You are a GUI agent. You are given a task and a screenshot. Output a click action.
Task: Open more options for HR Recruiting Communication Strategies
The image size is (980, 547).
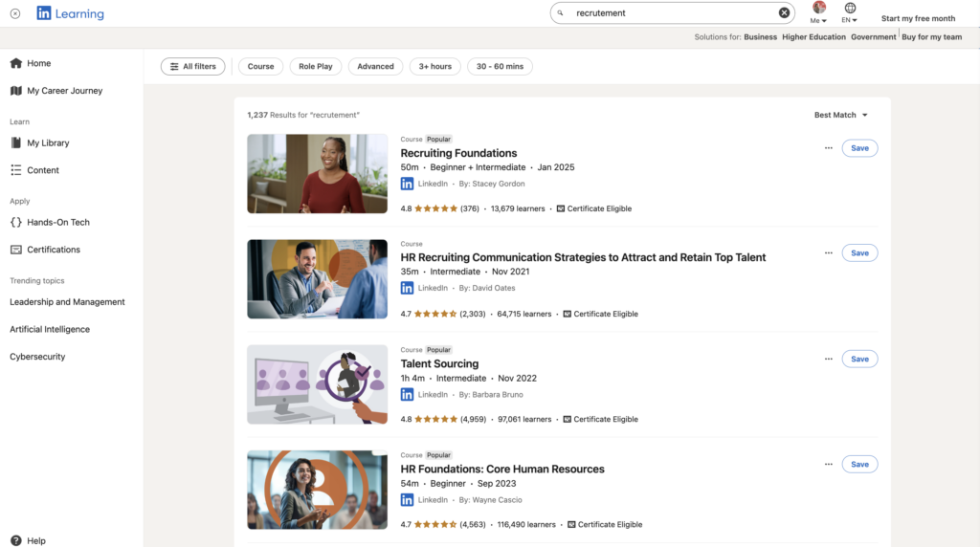coord(828,252)
